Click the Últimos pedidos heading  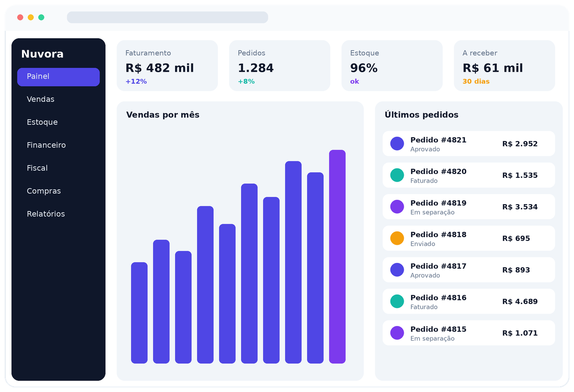421,115
